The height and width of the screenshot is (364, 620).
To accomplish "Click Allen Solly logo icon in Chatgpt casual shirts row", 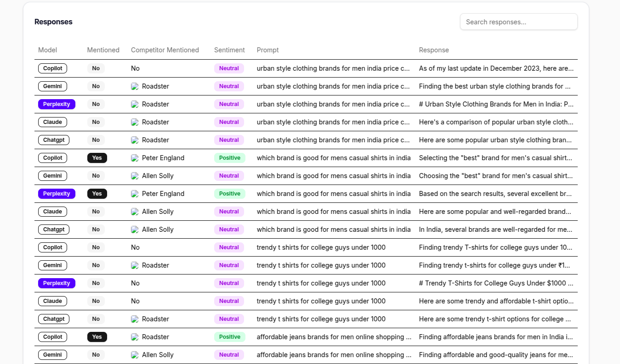I will pyautogui.click(x=135, y=230).
